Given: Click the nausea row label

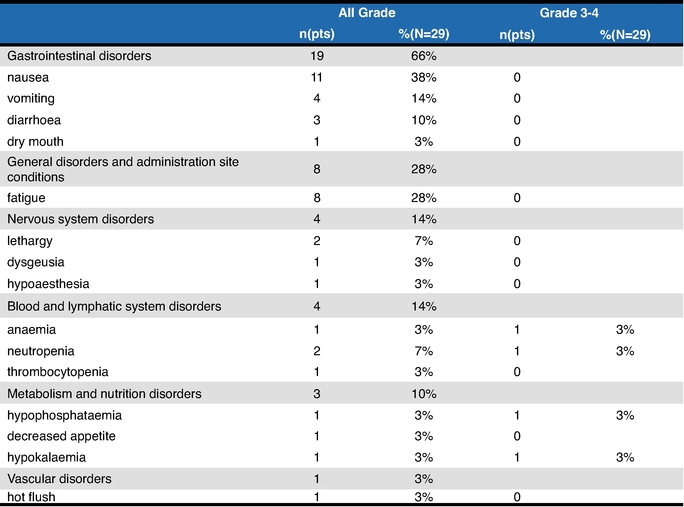Looking at the screenshot, I should pyautogui.click(x=28, y=78).
